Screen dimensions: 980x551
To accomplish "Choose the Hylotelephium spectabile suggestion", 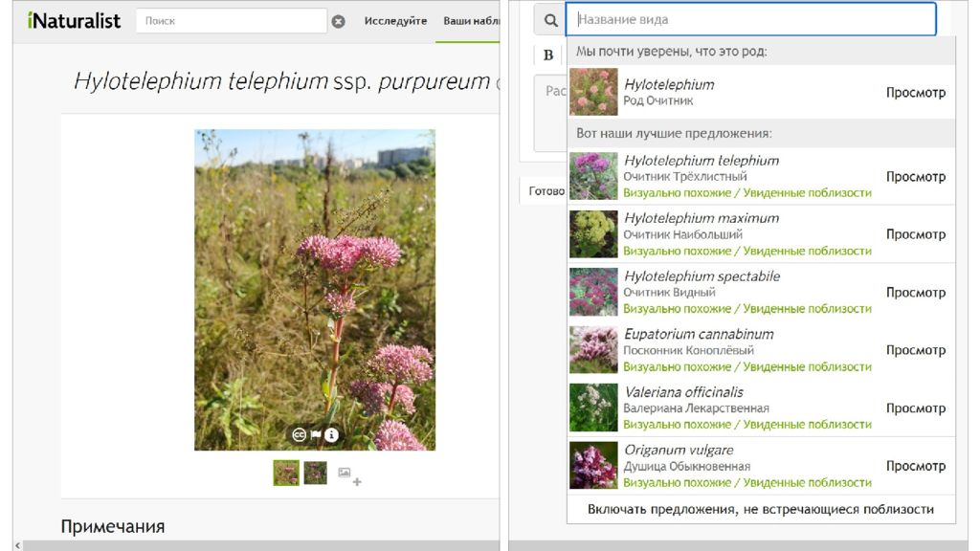I will (762, 292).
